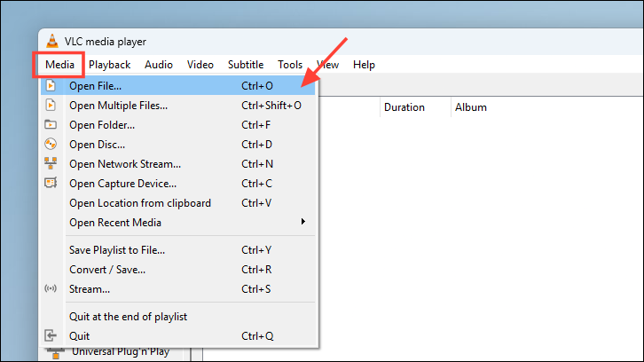The width and height of the screenshot is (644, 362).
Task: Open the Help menu
Action: [x=364, y=65]
